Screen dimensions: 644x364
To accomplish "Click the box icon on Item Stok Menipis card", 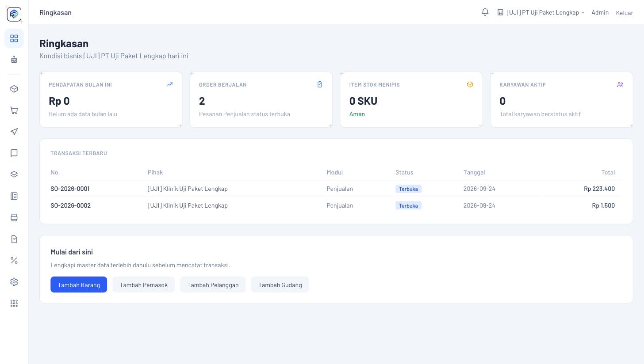I will (470, 84).
